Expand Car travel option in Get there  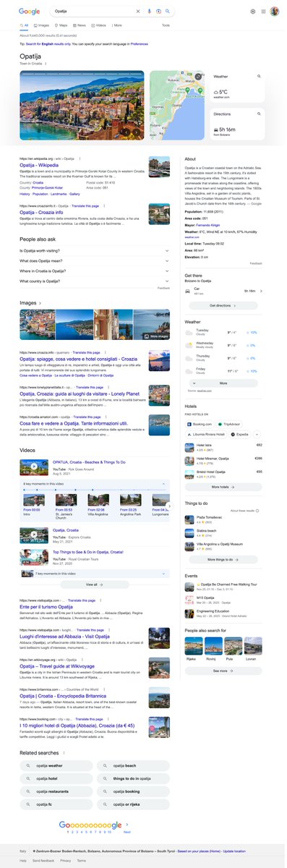click(223, 291)
